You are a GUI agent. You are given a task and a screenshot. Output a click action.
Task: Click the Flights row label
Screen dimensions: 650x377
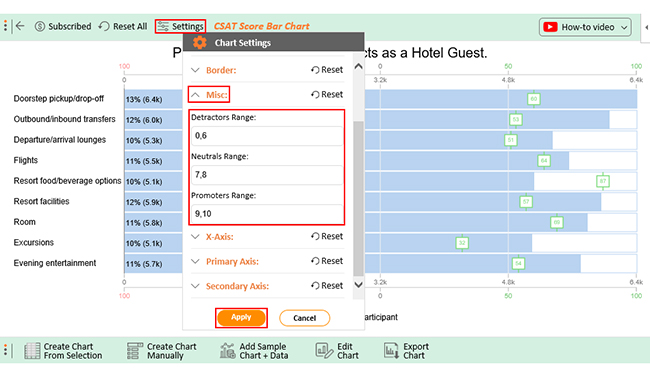[x=26, y=160]
